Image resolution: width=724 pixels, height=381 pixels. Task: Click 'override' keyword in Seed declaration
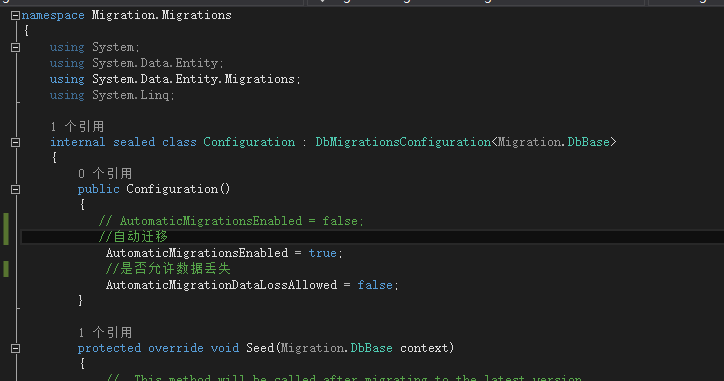(x=175, y=348)
